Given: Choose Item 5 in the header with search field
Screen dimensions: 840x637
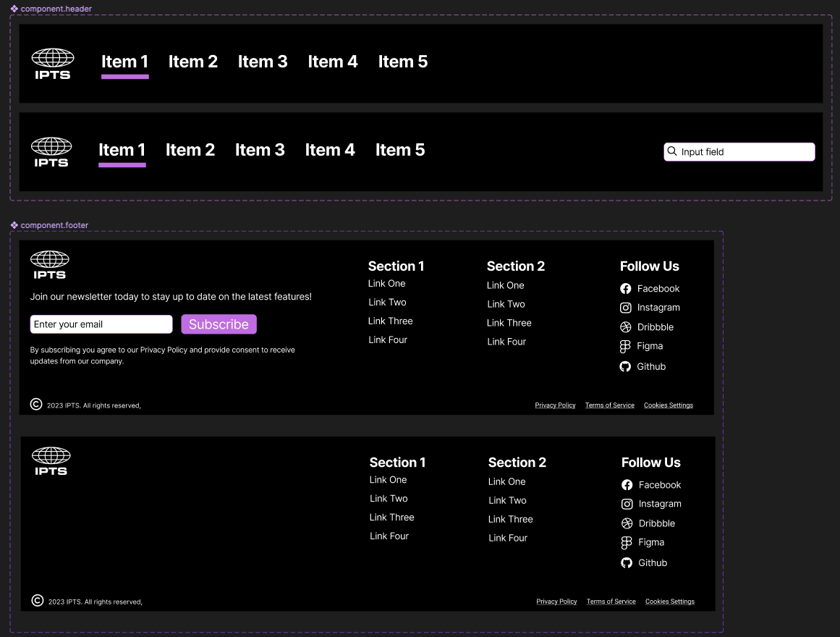Looking at the screenshot, I should tap(400, 150).
